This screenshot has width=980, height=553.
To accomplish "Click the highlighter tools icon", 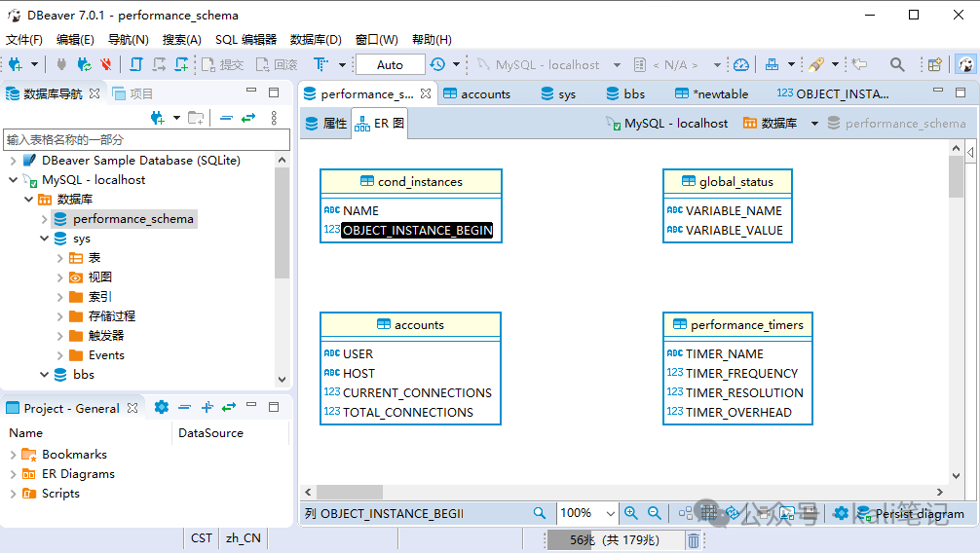I will [x=816, y=64].
